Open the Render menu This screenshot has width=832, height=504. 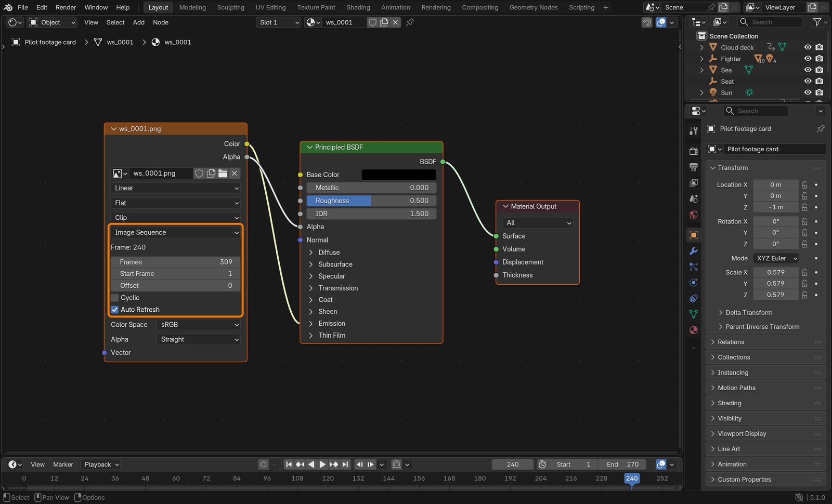click(x=66, y=7)
